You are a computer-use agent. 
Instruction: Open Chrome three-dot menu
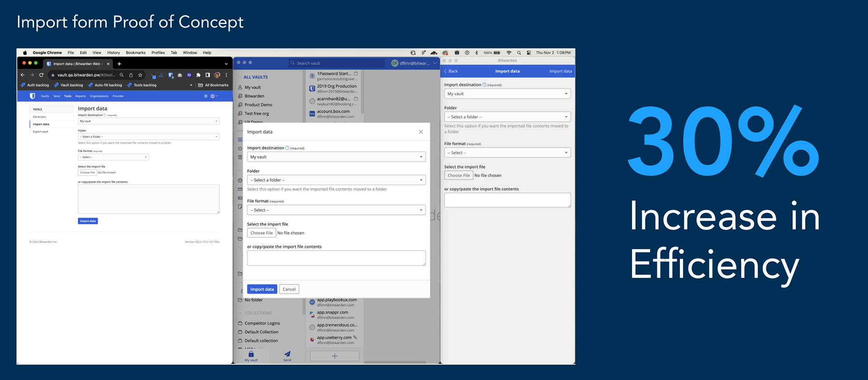[226, 75]
